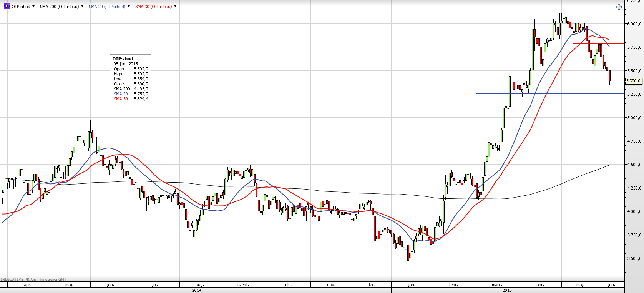Open the OTP:xbud instrument dropdown arrow
Image resolution: width=644 pixels, height=293 pixels.
33,6
